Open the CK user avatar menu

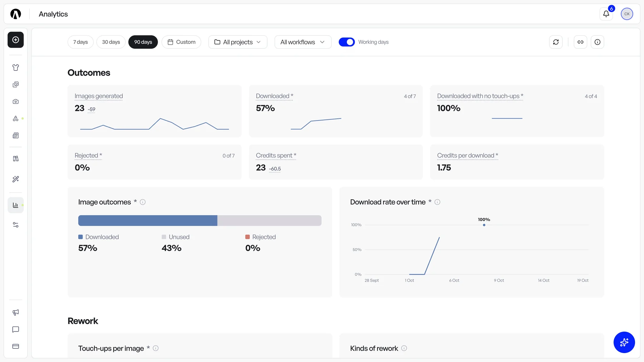pos(627,14)
